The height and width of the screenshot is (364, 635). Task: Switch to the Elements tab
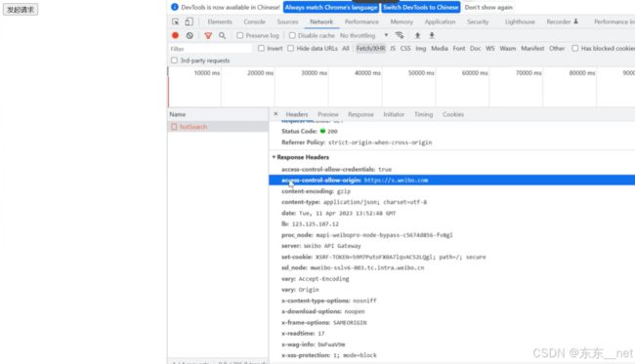[x=220, y=21]
